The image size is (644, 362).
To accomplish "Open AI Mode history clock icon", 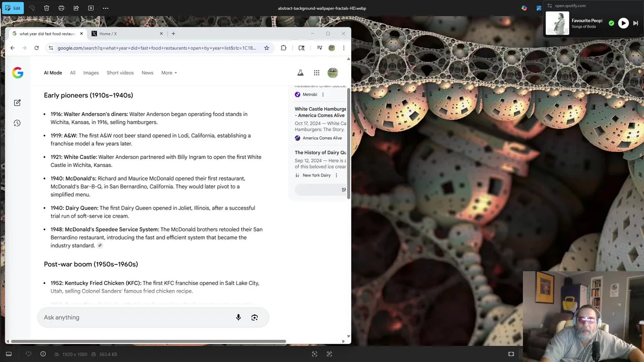I will pos(17,123).
